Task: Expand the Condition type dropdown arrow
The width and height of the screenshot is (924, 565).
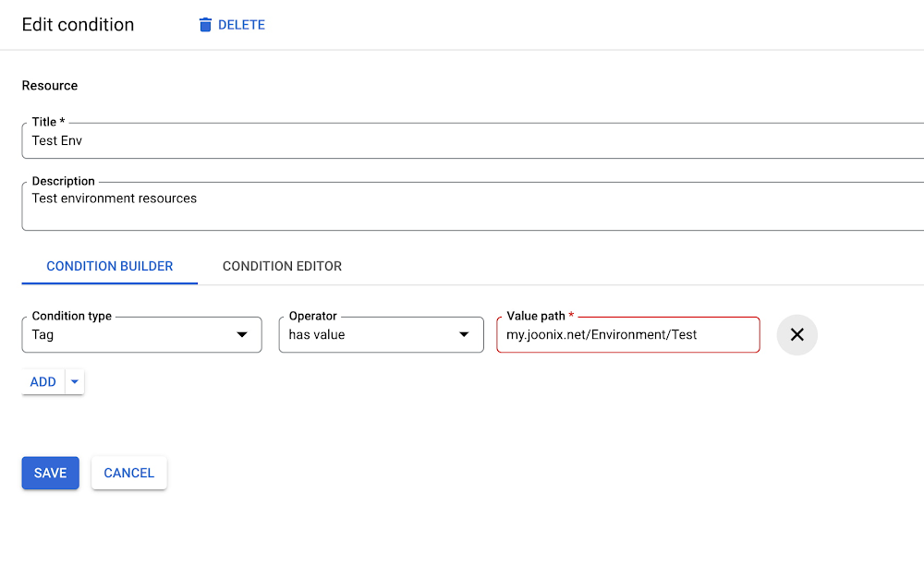Action: (x=242, y=335)
